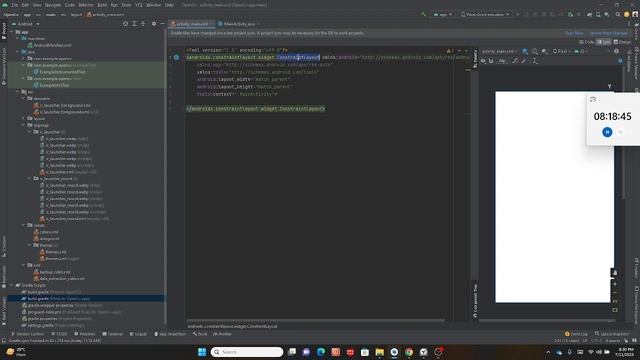Image resolution: width=640 pixels, height=360 pixels.
Task: Collapse the values folder
Action: (24, 225)
